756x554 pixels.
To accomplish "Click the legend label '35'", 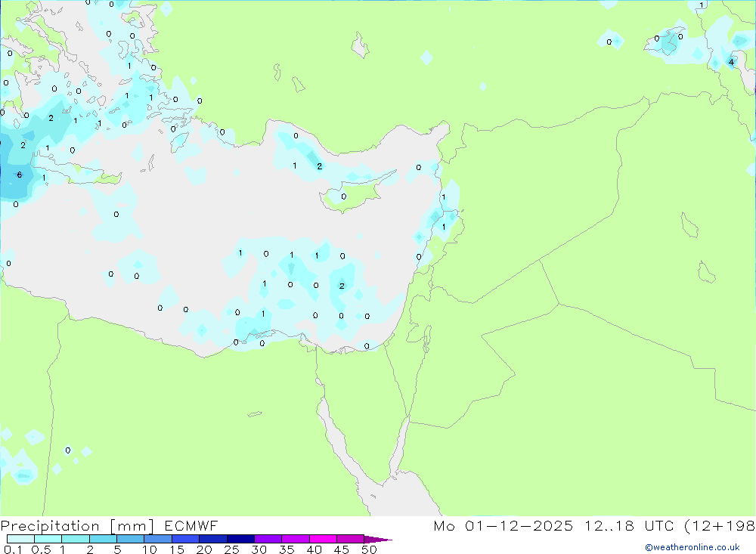I will [287, 549].
